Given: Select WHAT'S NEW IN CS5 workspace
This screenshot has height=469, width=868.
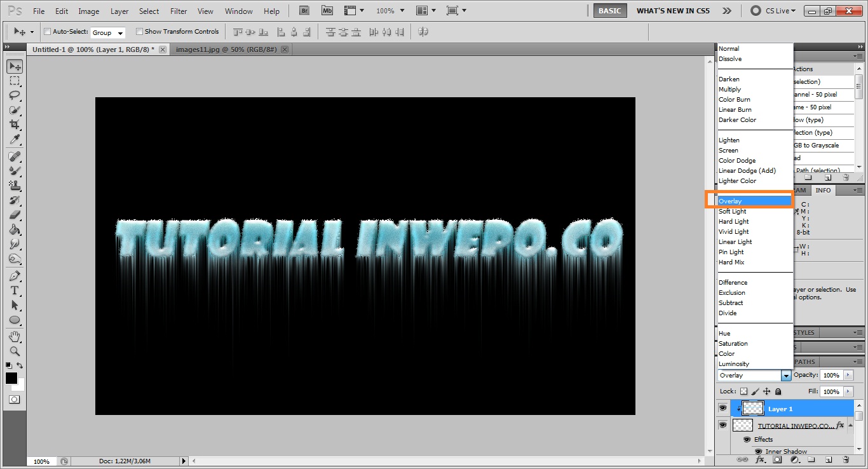Looking at the screenshot, I should 672,11.
